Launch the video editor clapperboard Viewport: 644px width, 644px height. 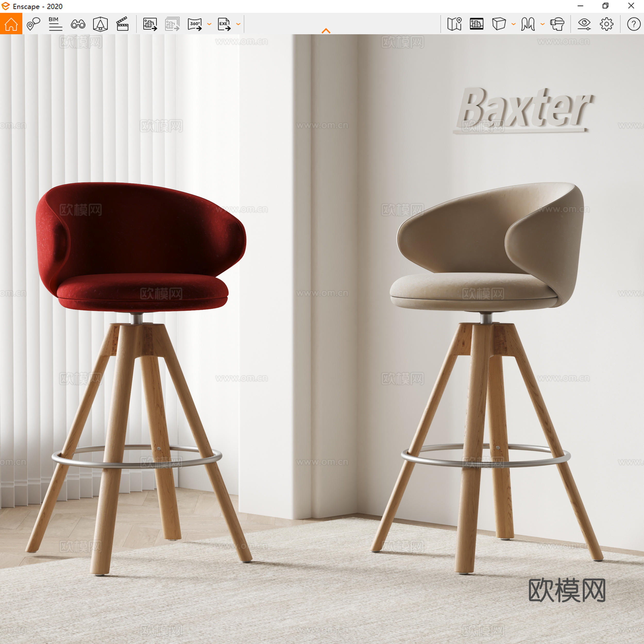[122, 24]
